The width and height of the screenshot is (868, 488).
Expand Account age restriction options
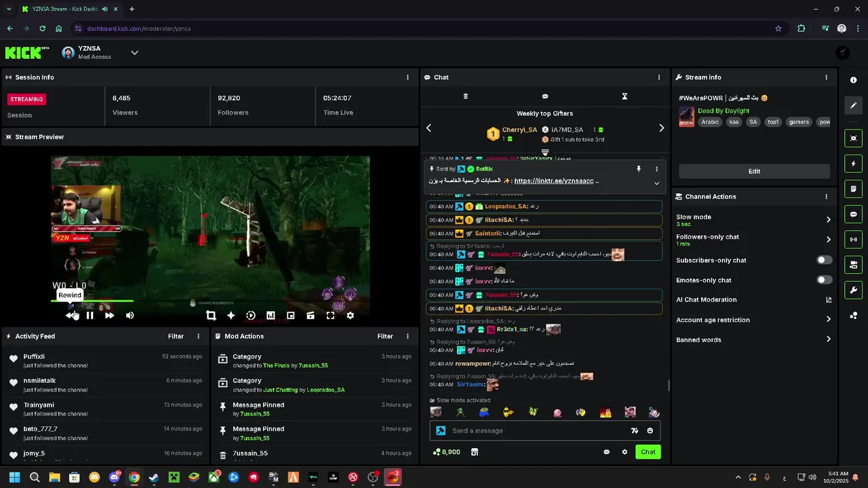point(828,320)
